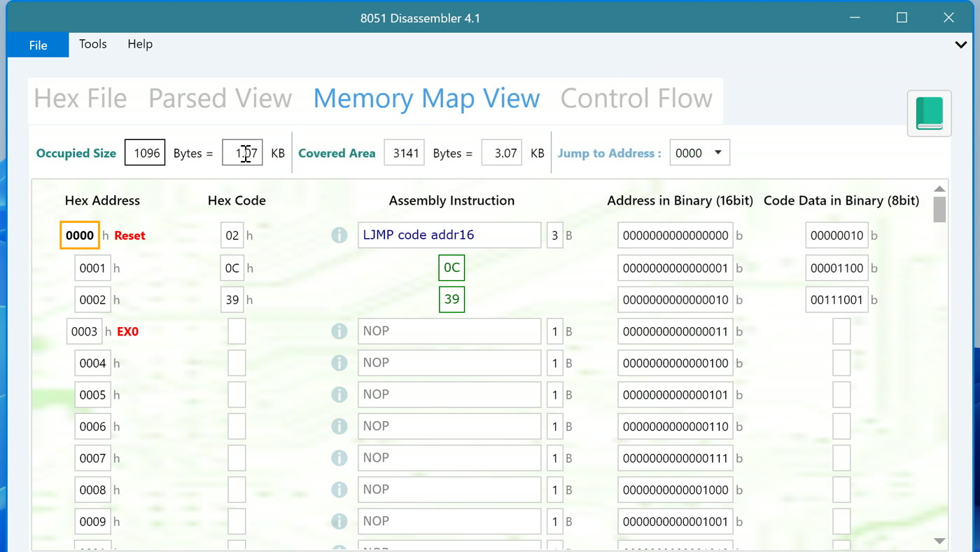Click byte count box showing 3
The width and height of the screenshot is (980, 552).
pyautogui.click(x=555, y=235)
